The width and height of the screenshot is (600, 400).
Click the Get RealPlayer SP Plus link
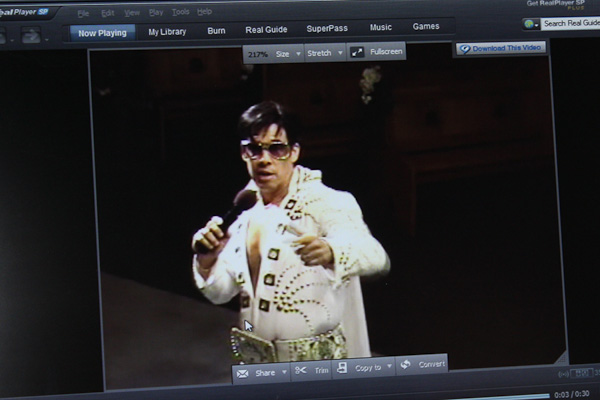pyautogui.click(x=559, y=5)
